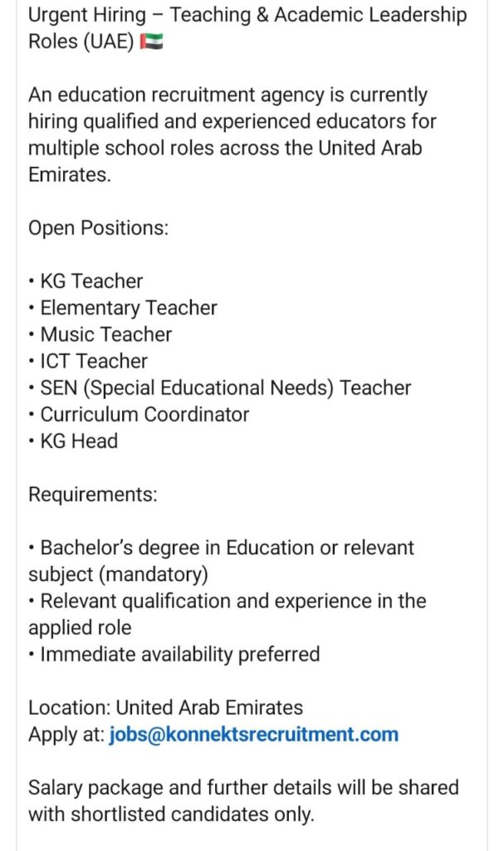Open the jobs@konnektsrecruitment.com email link
Screen dimensions: 504x851
coord(253,735)
